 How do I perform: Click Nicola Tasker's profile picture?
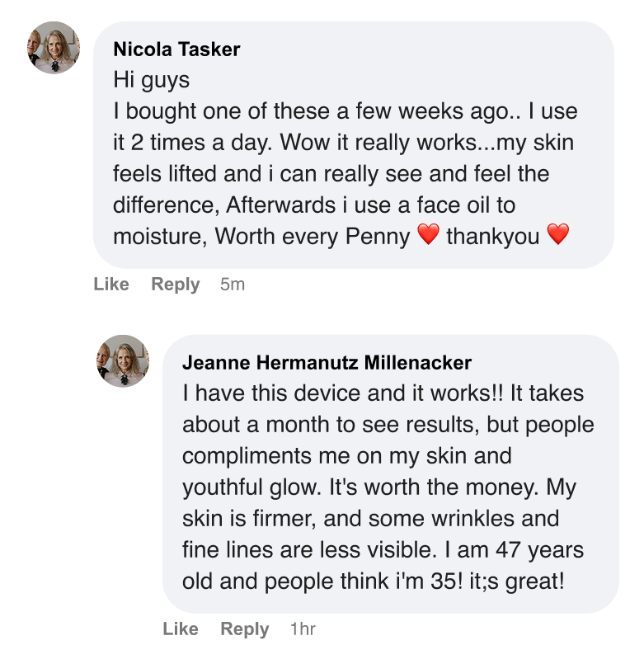(x=54, y=48)
